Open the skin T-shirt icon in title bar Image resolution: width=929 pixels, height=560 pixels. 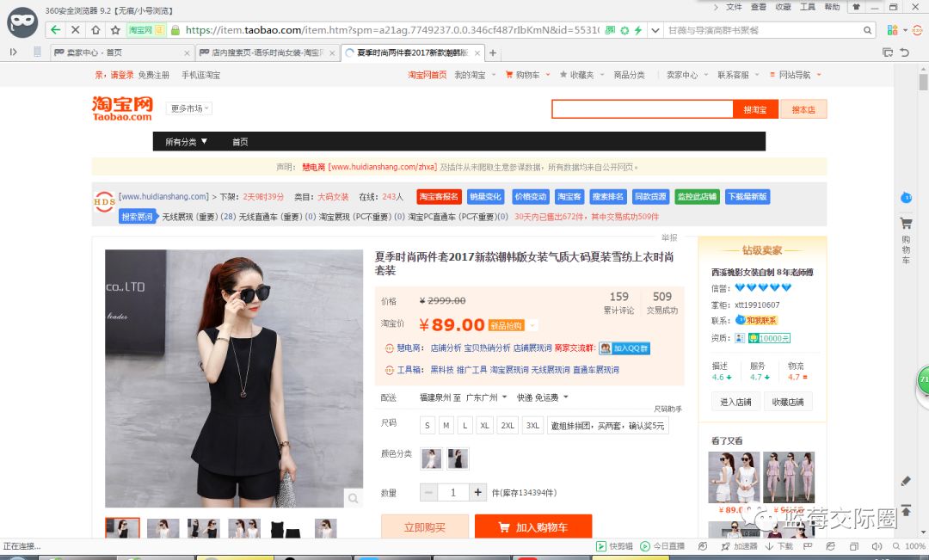coord(856,7)
